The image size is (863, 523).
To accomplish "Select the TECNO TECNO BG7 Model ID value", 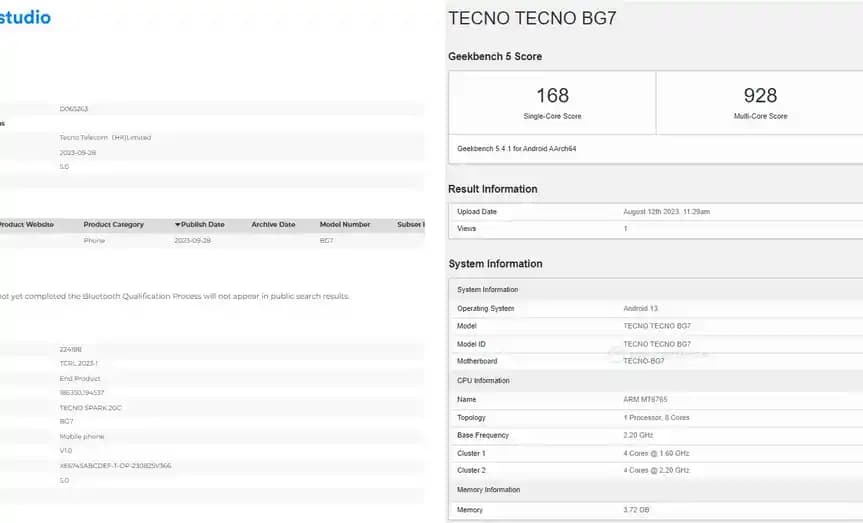I will coord(657,344).
